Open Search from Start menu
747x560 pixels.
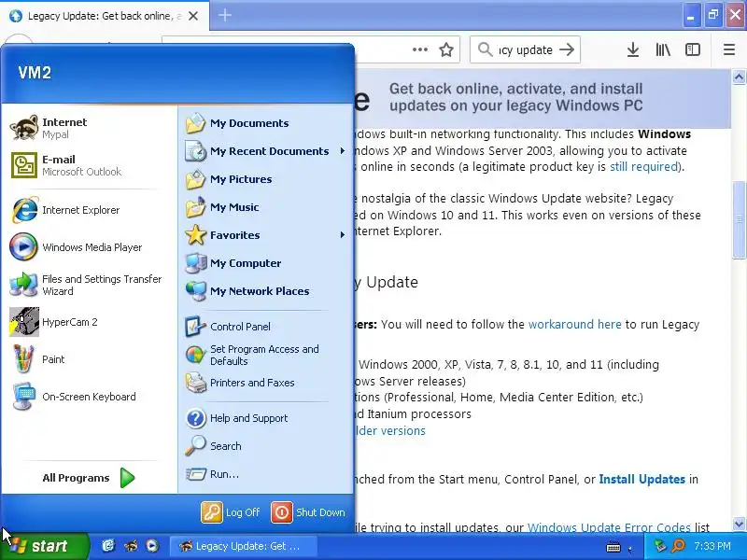265,446
